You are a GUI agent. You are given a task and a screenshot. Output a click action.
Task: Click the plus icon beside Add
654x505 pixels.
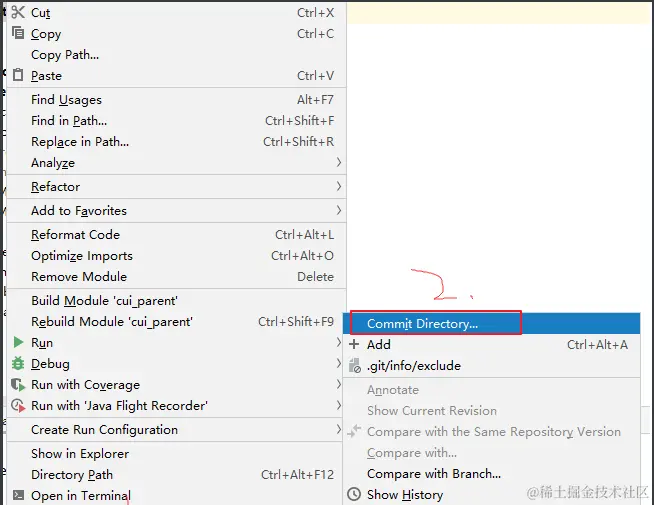[x=354, y=344]
